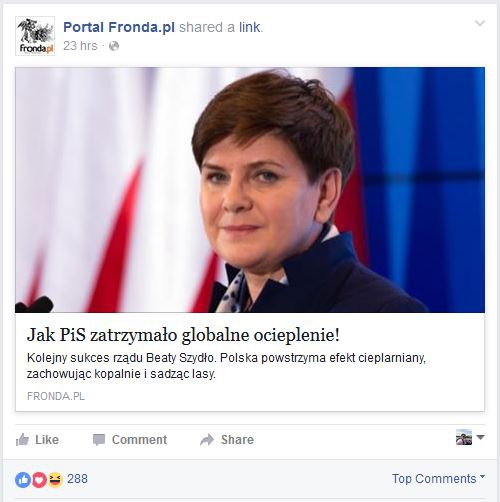Click the Portal Fronda.pl page name

[119, 27]
